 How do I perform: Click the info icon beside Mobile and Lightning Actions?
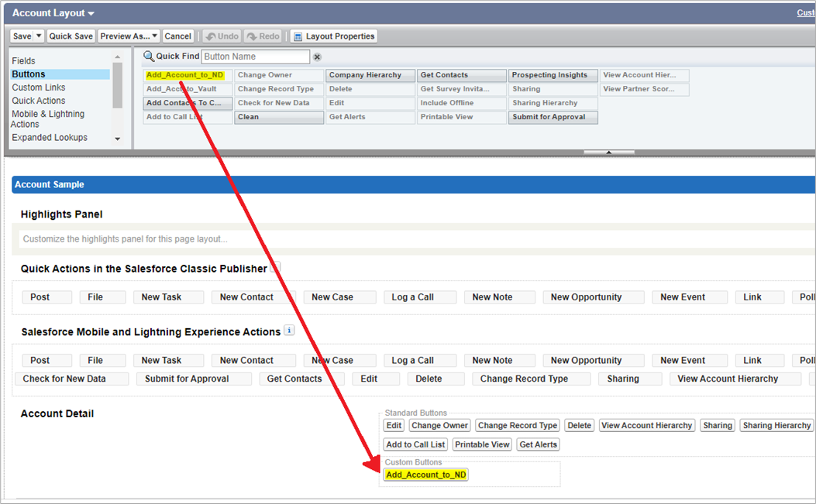pyautogui.click(x=288, y=331)
